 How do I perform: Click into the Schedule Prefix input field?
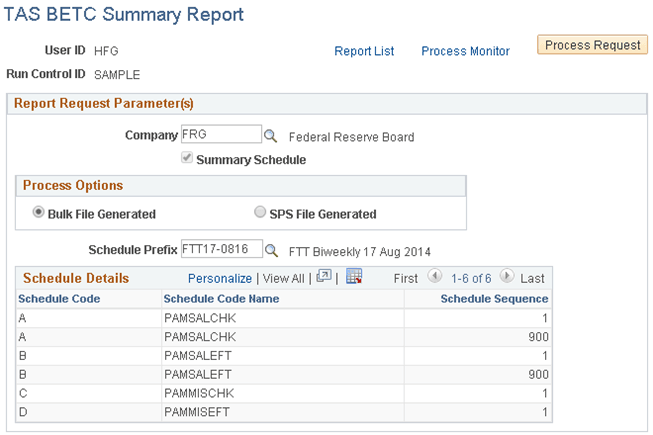tap(220, 248)
